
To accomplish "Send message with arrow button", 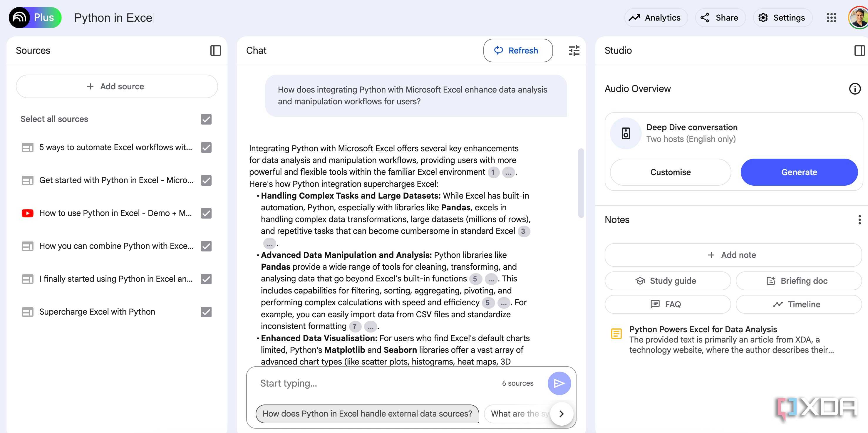I will point(559,383).
